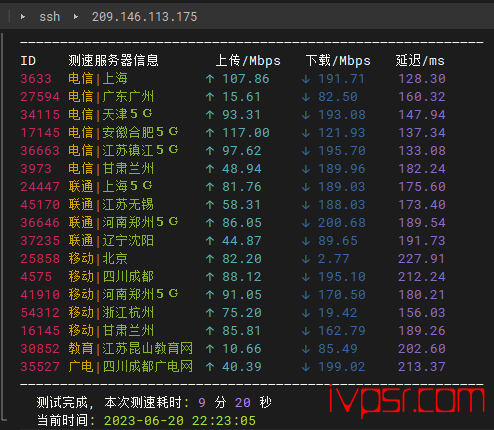
Task: Click the ssh breadcrumb label
Action: [x=50, y=17]
